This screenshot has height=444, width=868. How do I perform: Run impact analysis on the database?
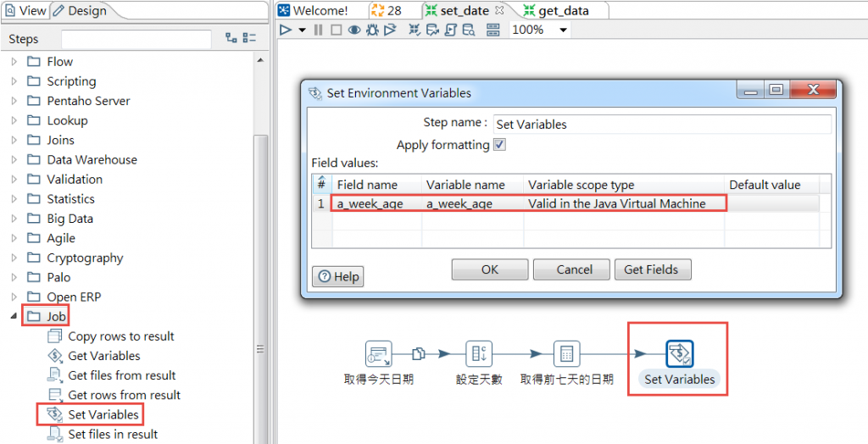[433, 30]
